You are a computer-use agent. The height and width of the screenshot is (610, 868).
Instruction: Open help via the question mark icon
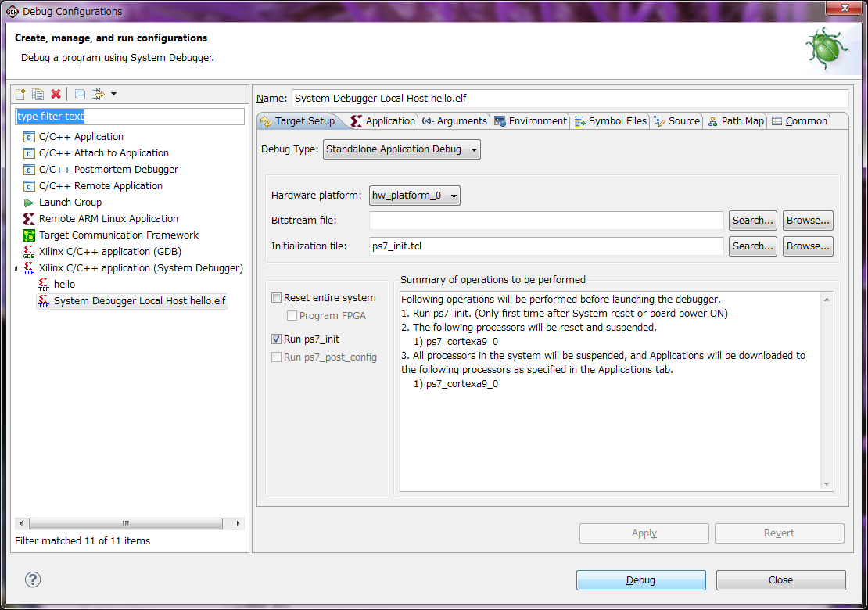33,579
